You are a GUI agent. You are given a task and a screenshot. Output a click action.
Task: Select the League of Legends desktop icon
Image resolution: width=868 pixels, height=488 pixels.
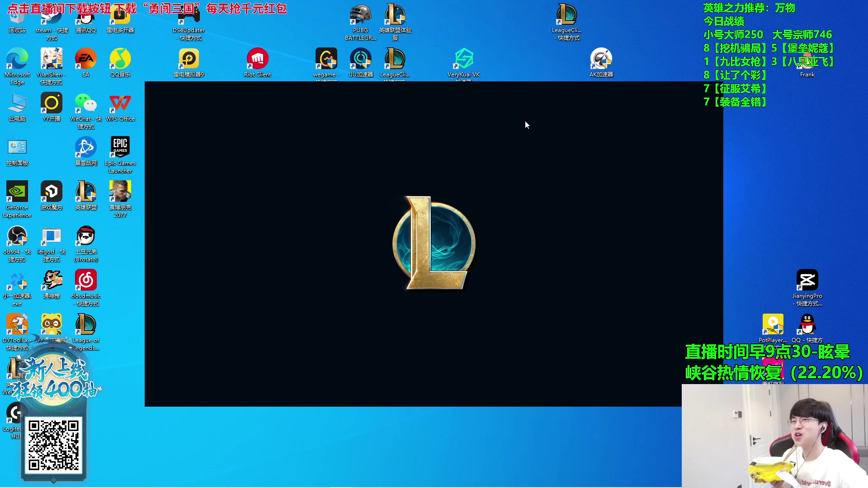point(85,332)
